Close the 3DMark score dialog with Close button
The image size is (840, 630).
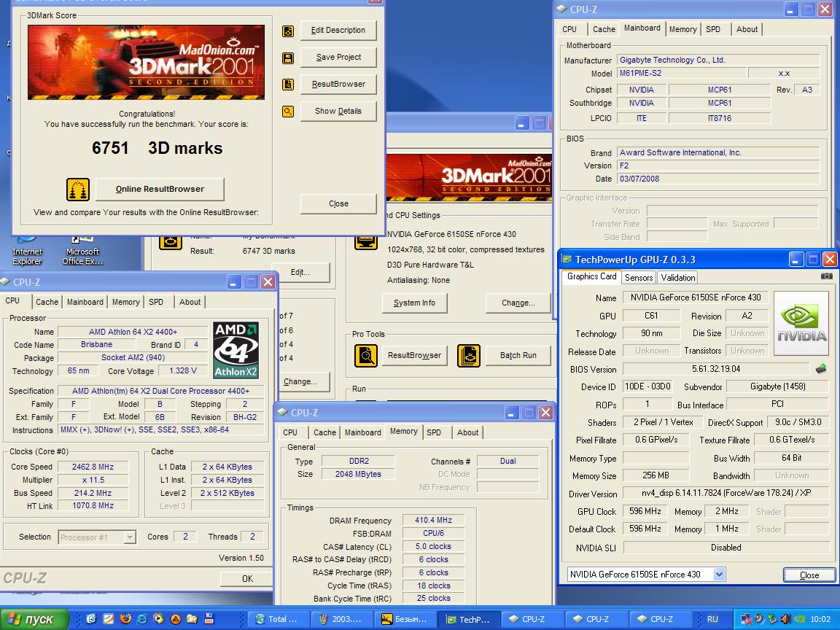[x=338, y=203]
